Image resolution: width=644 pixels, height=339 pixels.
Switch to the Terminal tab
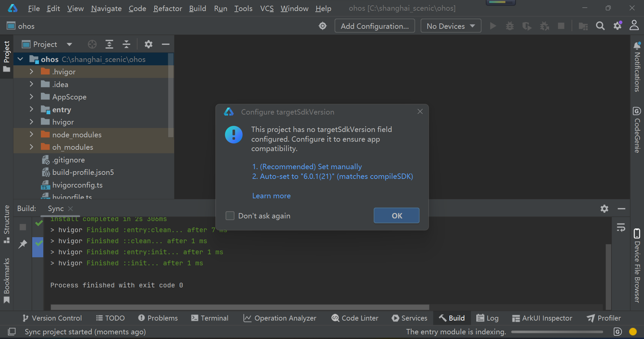[x=210, y=318]
